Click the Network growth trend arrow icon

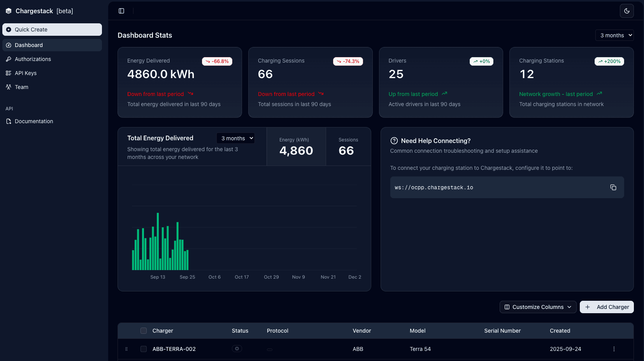coord(599,94)
